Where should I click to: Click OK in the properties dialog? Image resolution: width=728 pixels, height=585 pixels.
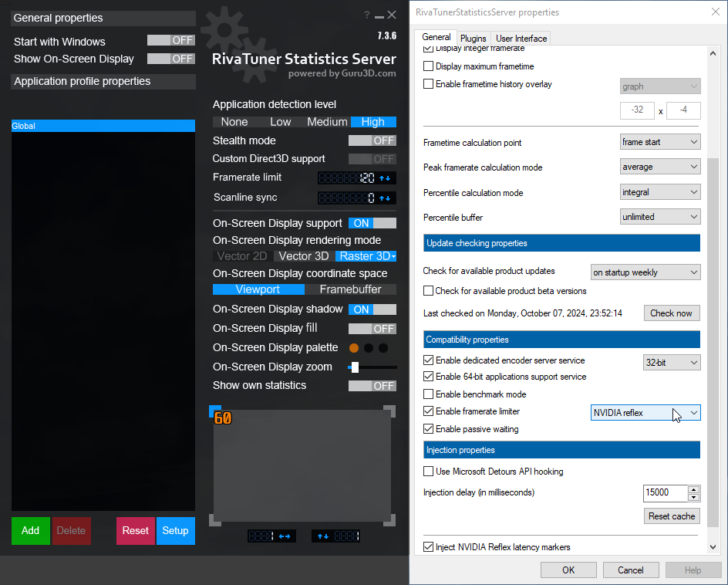click(x=568, y=570)
